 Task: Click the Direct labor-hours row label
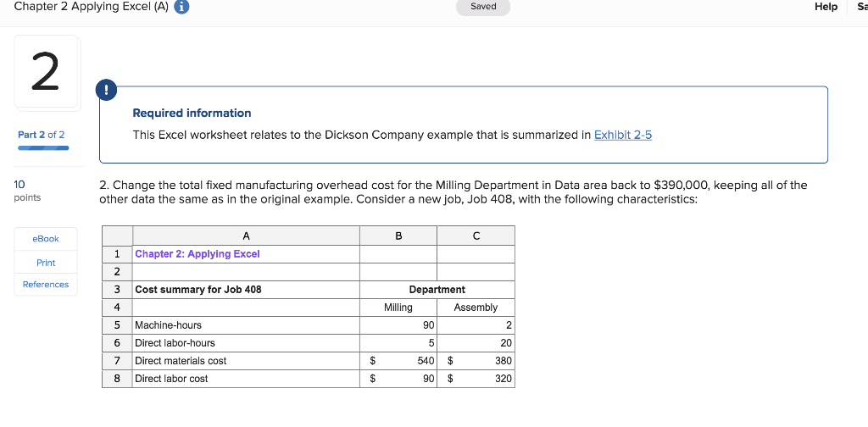pyautogui.click(x=247, y=343)
